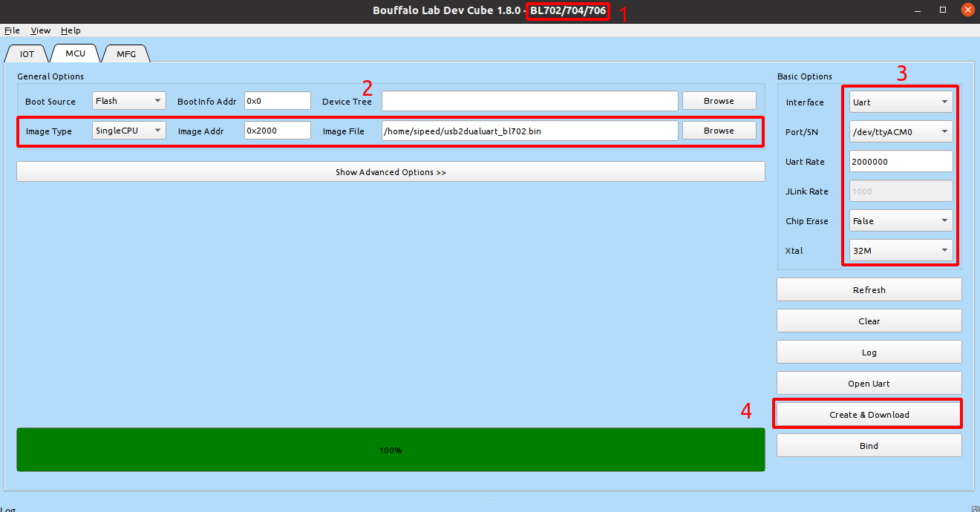Viewport: 980px width, 512px height.
Task: Click the green 100% progress bar
Action: [x=391, y=450]
